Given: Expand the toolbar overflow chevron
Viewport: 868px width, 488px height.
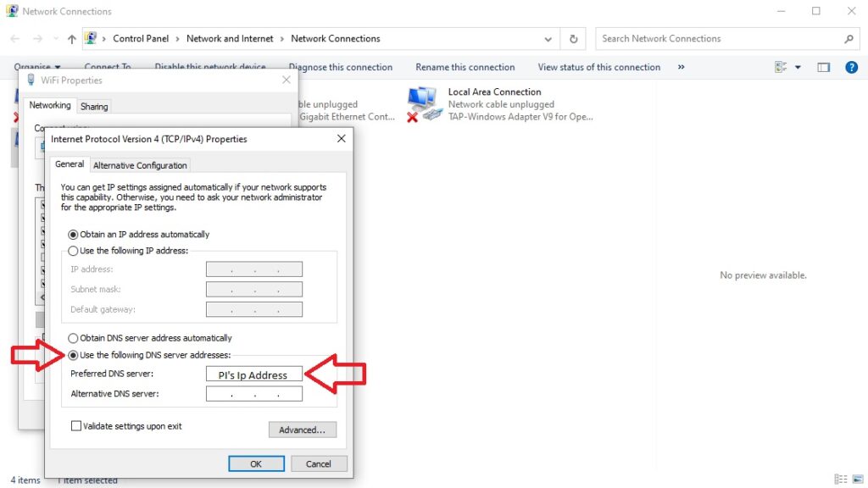Looking at the screenshot, I should tap(682, 67).
